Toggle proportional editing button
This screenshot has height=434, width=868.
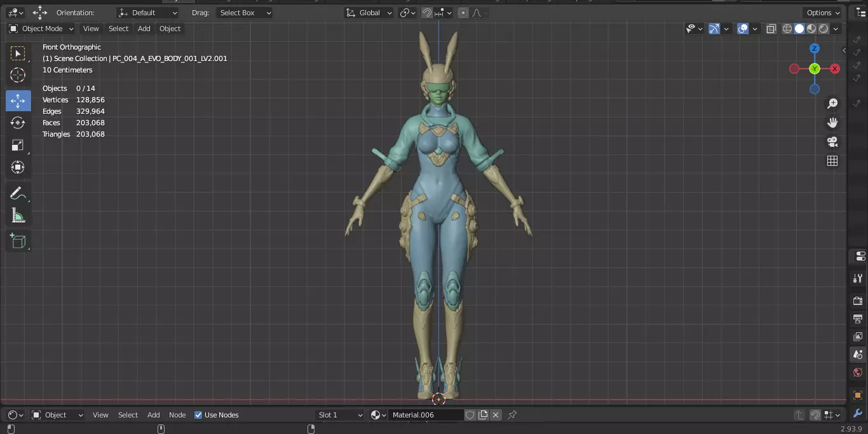coord(463,13)
